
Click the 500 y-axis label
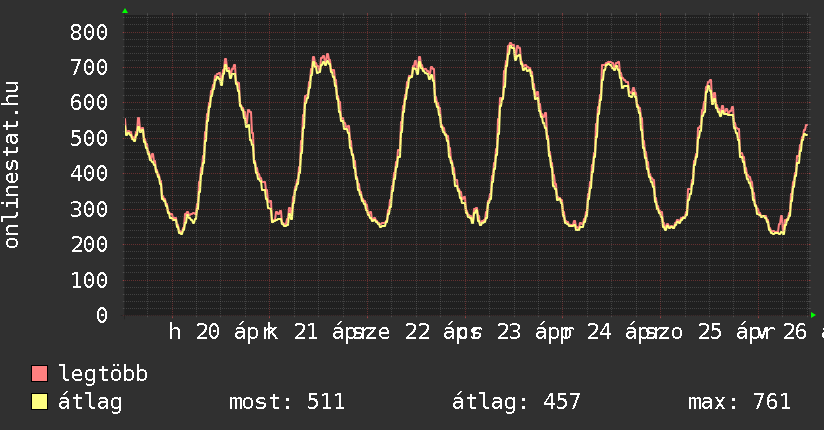88,138
